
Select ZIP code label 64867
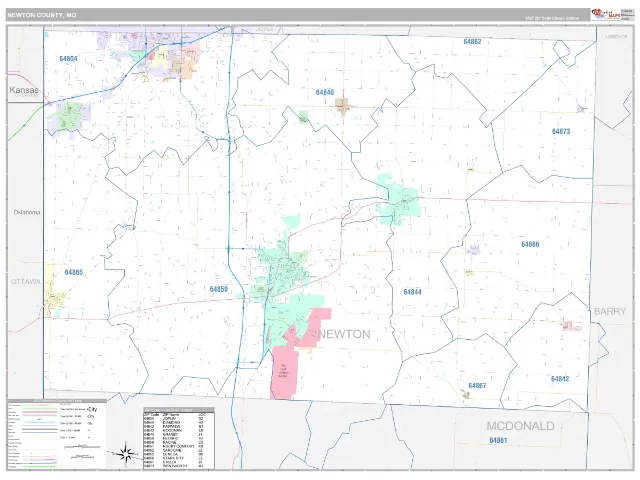(477, 386)
